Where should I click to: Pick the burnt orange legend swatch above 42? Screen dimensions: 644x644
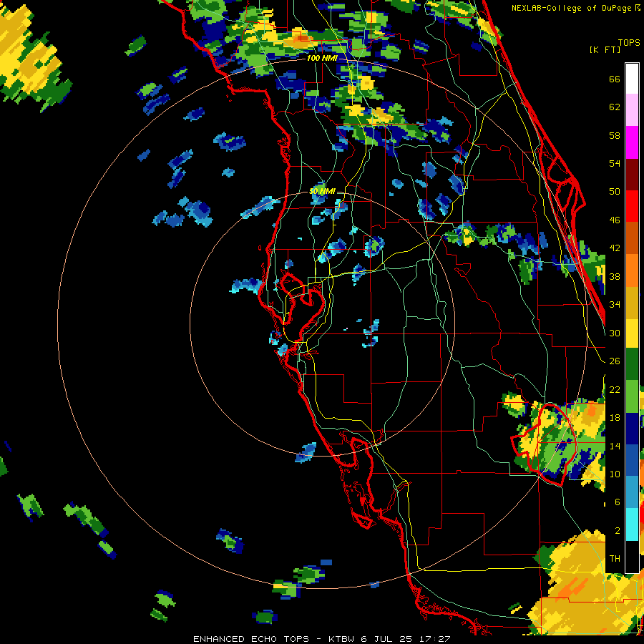(632, 238)
